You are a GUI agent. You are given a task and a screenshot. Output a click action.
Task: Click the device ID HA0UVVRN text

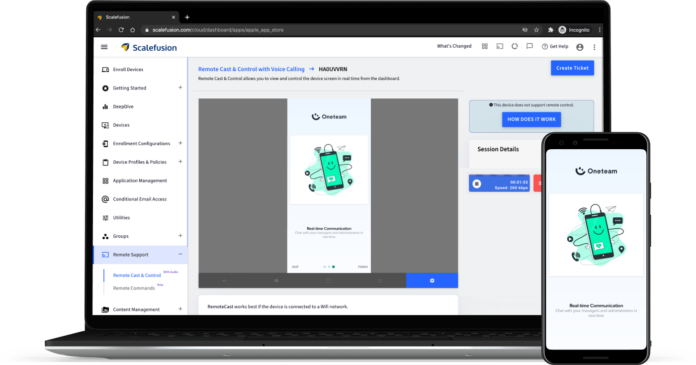coord(333,69)
